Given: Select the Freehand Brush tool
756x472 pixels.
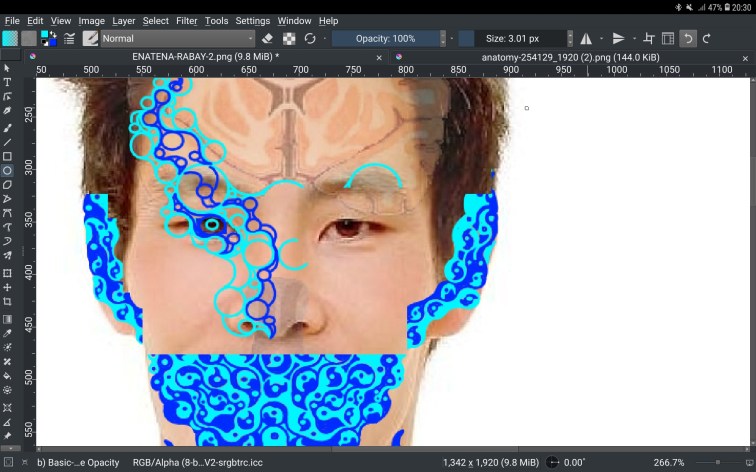Looking at the screenshot, I should [x=7, y=128].
